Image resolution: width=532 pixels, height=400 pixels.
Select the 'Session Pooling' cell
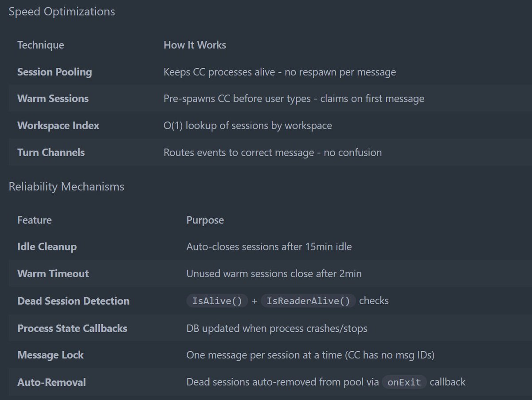point(55,72)
